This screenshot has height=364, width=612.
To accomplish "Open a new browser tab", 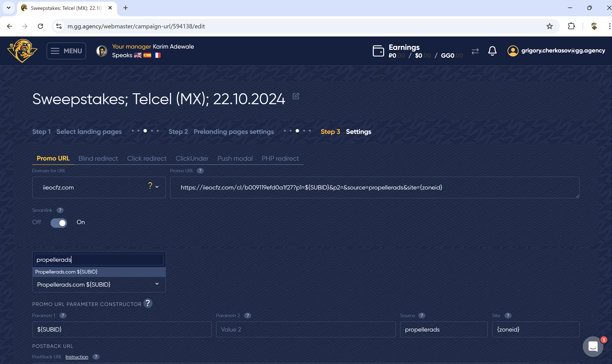I will click(x=126, y=8).
